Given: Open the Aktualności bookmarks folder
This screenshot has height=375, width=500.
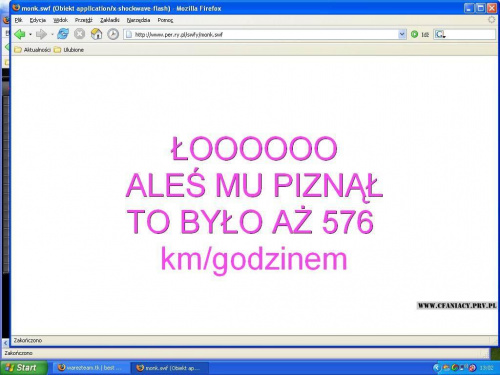Looking at the screenshot, I should pos(32,50).
